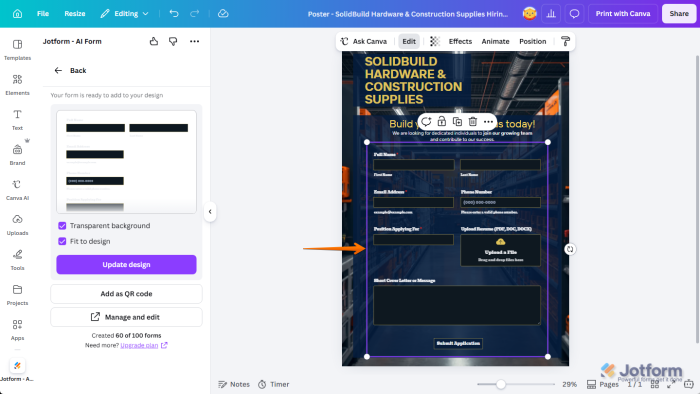
Task: Duplicate the selected element
Action: coord(457,121)
